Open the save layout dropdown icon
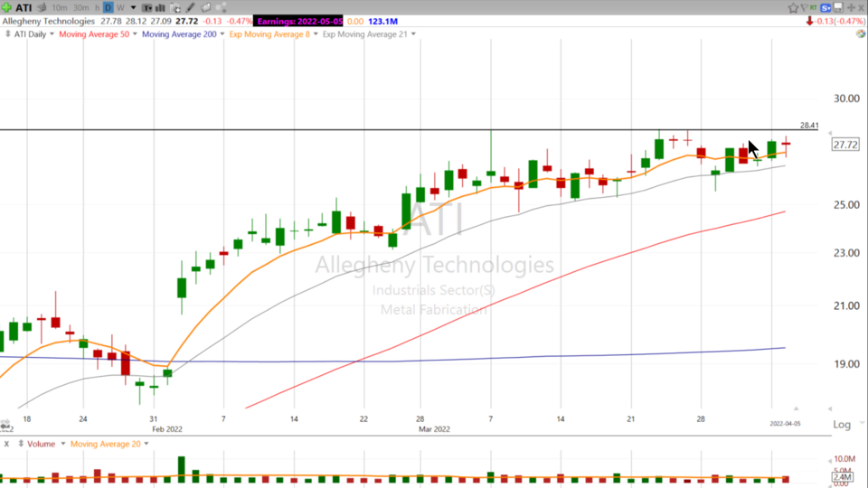The width and height of the screenshot is (868, 488). (x=838, y=8)
